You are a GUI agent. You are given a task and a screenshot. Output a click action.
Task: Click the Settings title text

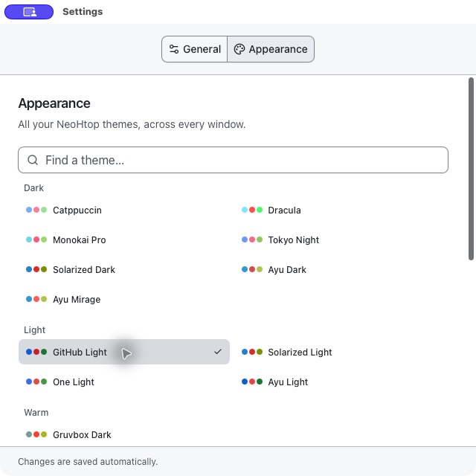(x=83, y=12)
